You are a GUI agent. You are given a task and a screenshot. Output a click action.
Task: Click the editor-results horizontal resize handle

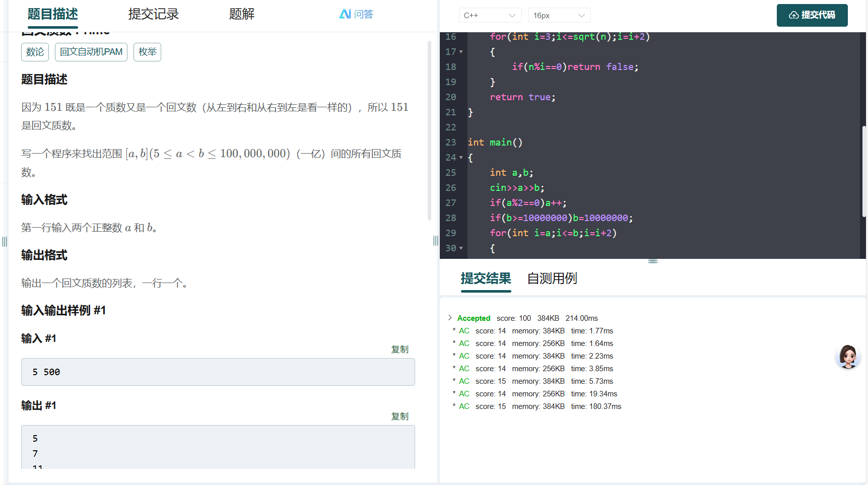click(652, 261)
